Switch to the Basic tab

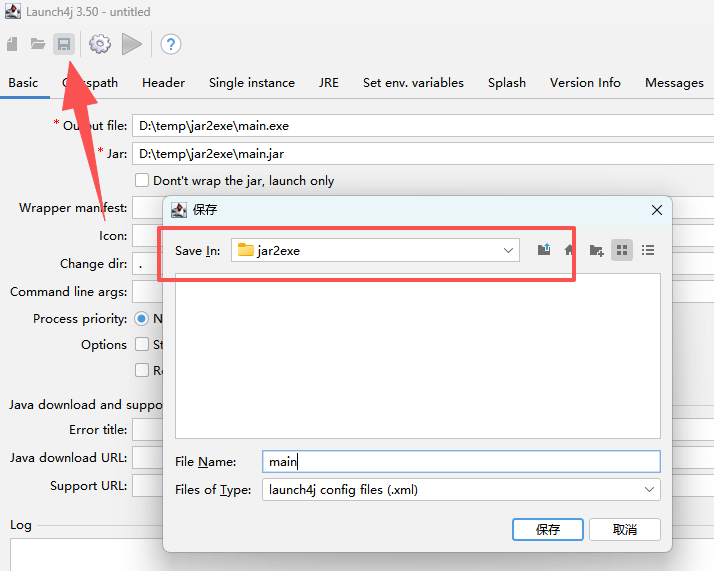tap(23, 83)
